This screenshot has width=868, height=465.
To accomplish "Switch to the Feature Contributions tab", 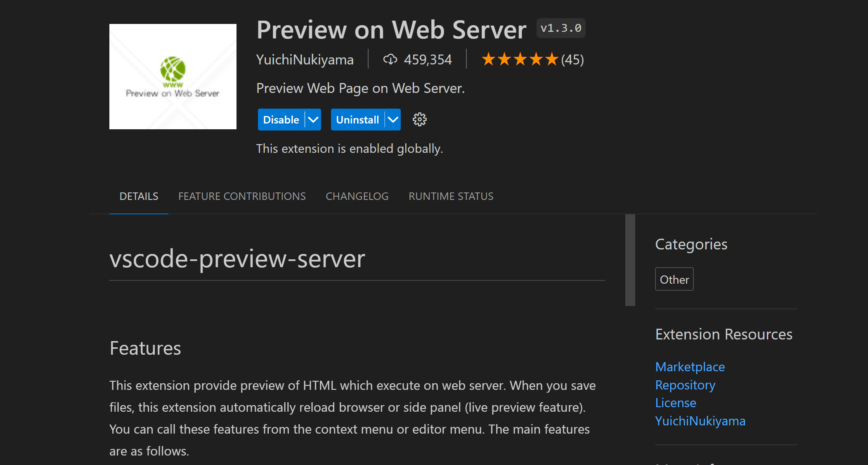I will (x=242, y=196).
